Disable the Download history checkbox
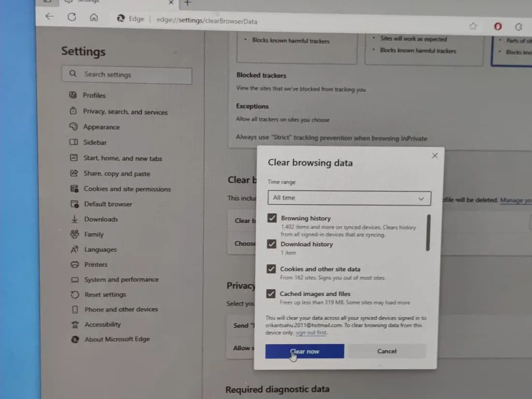This screenshot has height=399, width=532. (x=271, y=244)
